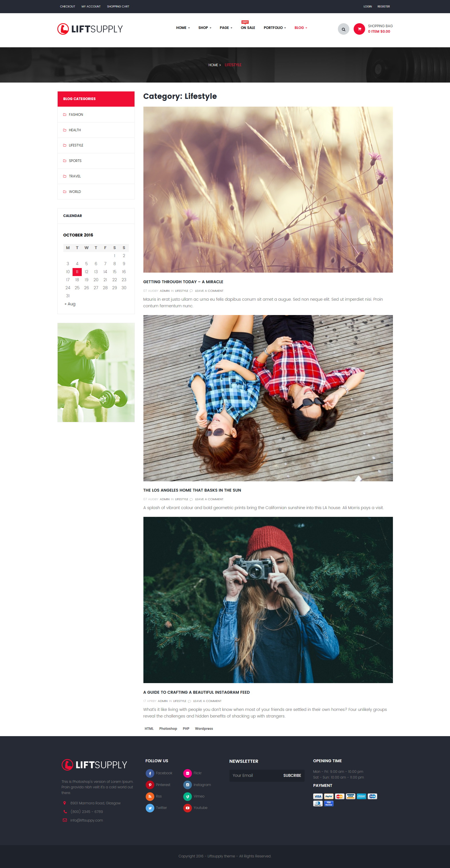Select Travel in Blog Categories

tap(96, 176)
